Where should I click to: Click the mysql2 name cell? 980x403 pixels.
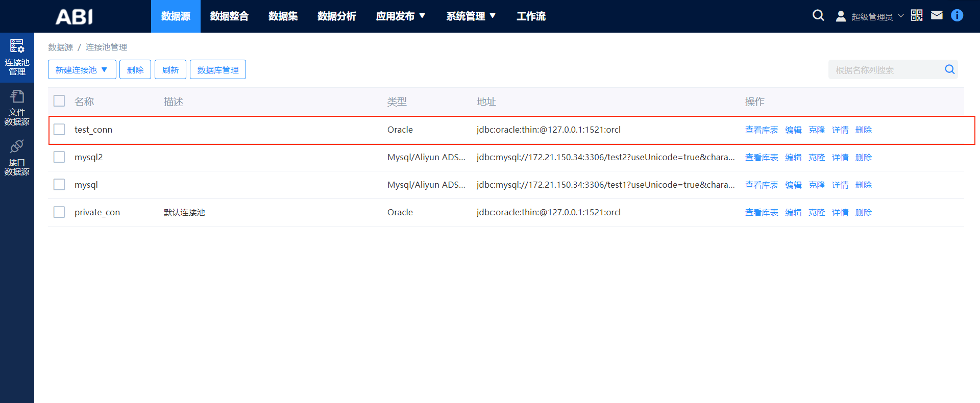89,157
